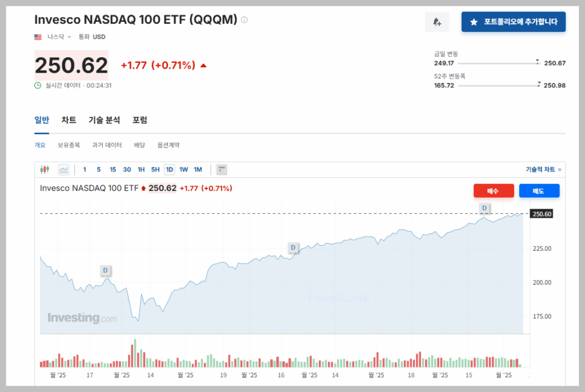Click the US flag icon near NASDAQ label
Screen dimensions: 585x392
pyautogui.click(x=37, y=37)
